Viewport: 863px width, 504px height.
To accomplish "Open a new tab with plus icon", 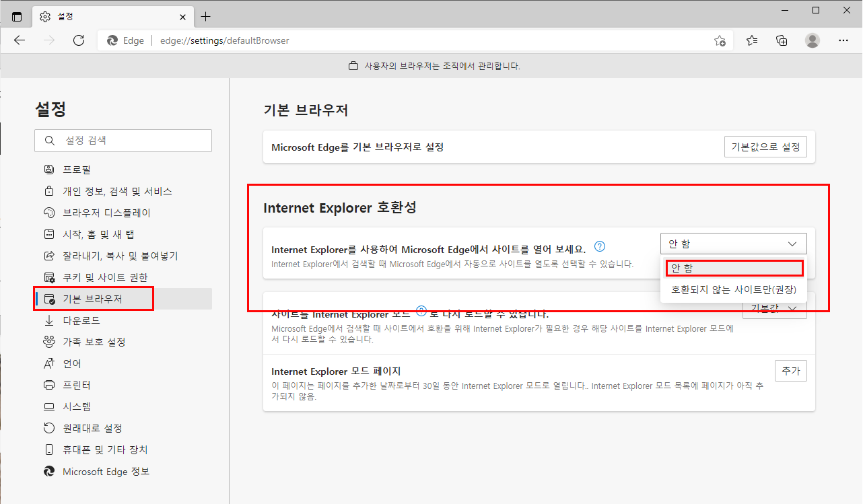I will (206, 16).
